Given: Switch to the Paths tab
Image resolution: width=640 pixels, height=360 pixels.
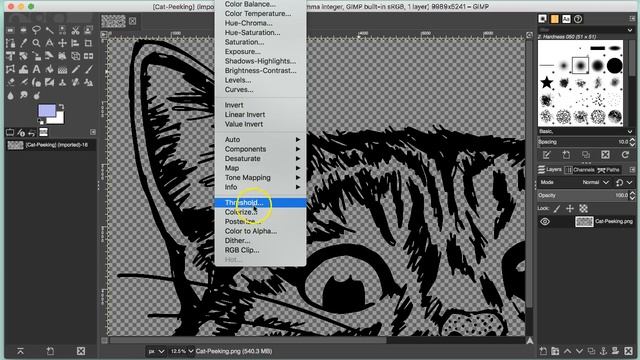Looking at the screenshot, I should point(609,170).
